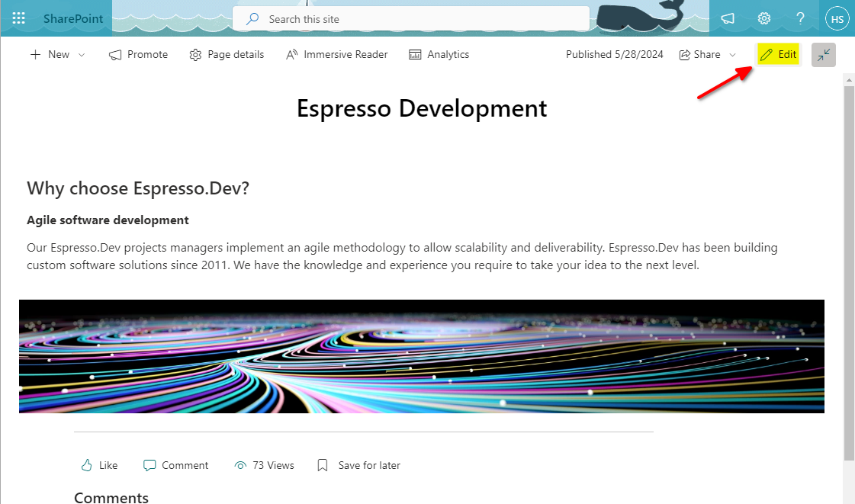This screenshot has height=504, width=855.
Task: Click the New plus button
Action: pos(50,55)
